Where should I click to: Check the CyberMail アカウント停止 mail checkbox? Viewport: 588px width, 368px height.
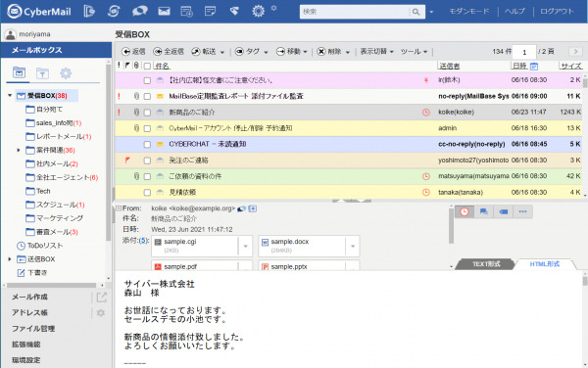tap(147, 128)
